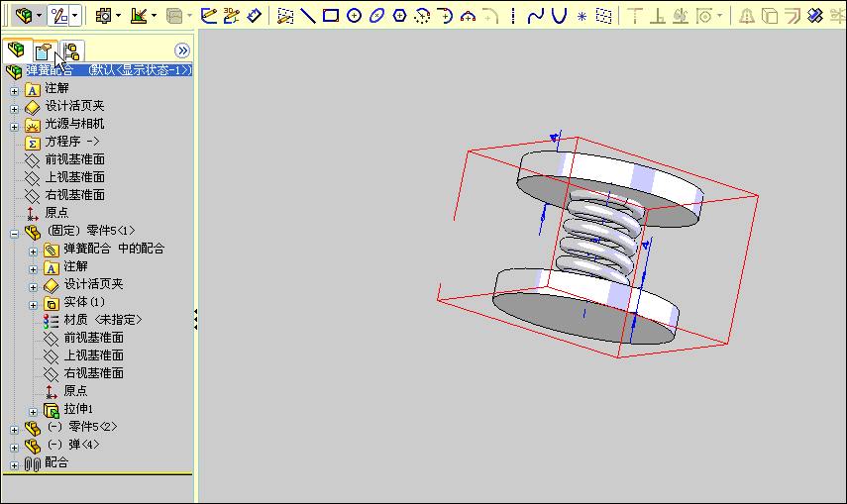This screenshot has height=504, width=847.
Task: Select the 3 Point Arc tool
Action: click(x=468, y=15)
